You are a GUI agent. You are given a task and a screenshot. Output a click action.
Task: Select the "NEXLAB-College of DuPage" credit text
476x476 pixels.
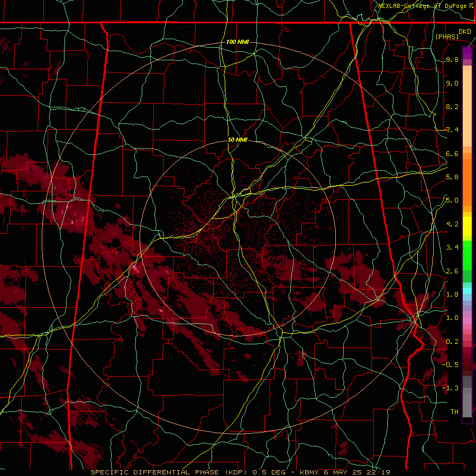423,6
